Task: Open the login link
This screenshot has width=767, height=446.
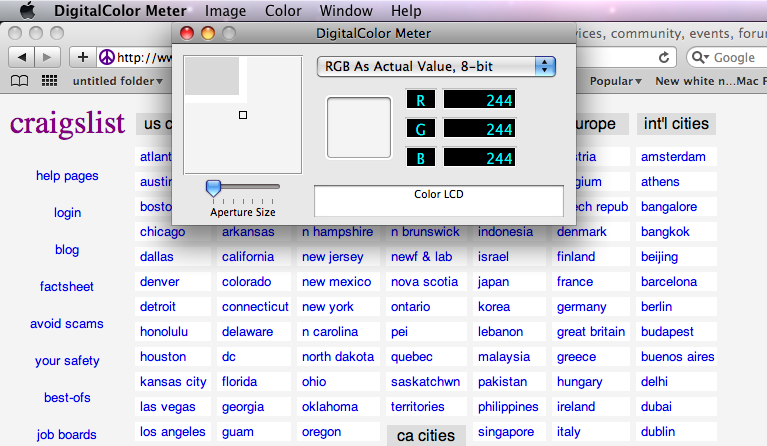Action: (68, 213)
